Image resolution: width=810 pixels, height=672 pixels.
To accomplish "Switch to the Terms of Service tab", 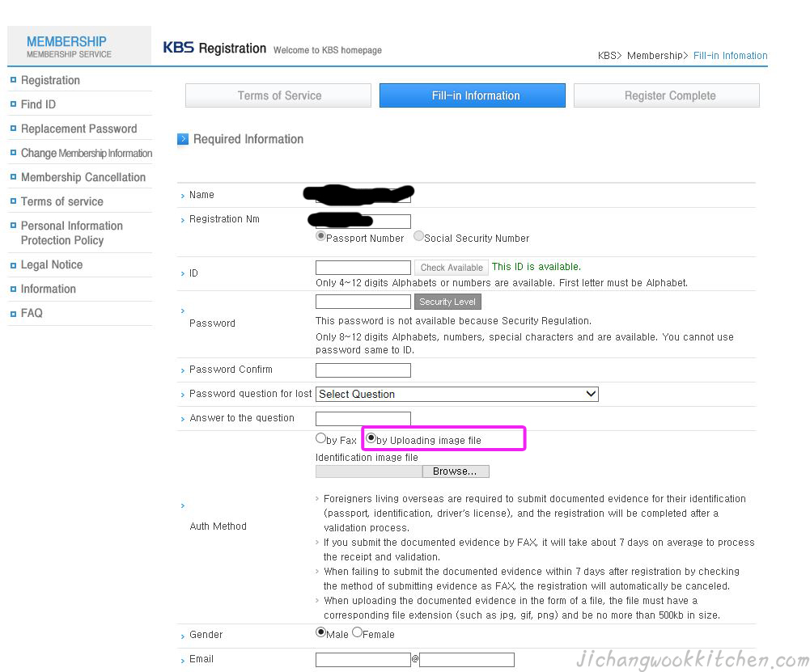I will [x=278, y=95].
